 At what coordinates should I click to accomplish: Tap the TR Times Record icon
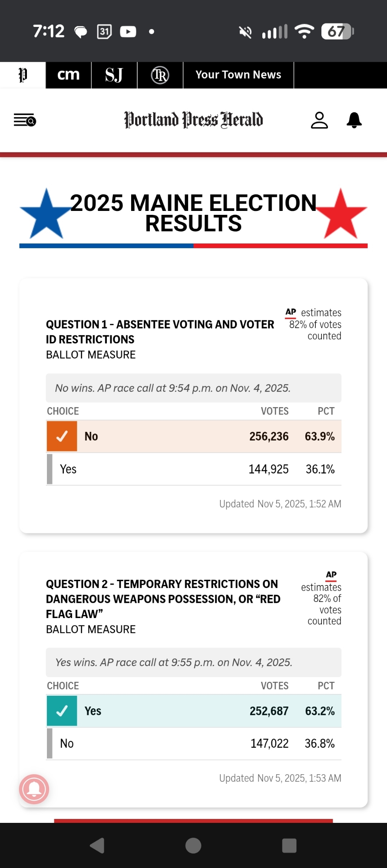[x=160, y=75]
